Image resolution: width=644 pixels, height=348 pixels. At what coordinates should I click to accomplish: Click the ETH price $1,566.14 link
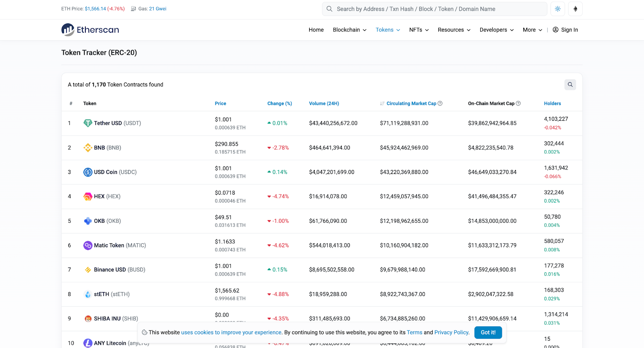[x=95, y=9]
